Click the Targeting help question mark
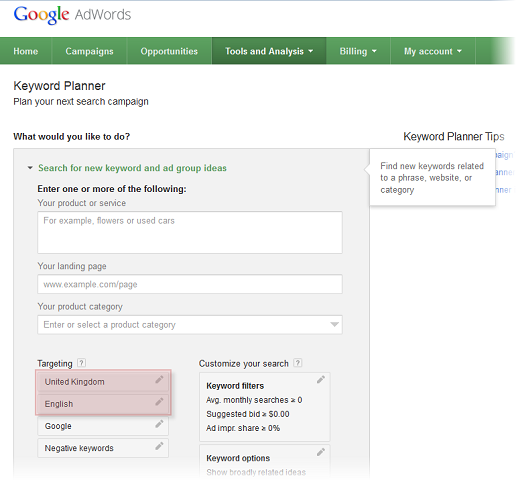 click(81, 363)
